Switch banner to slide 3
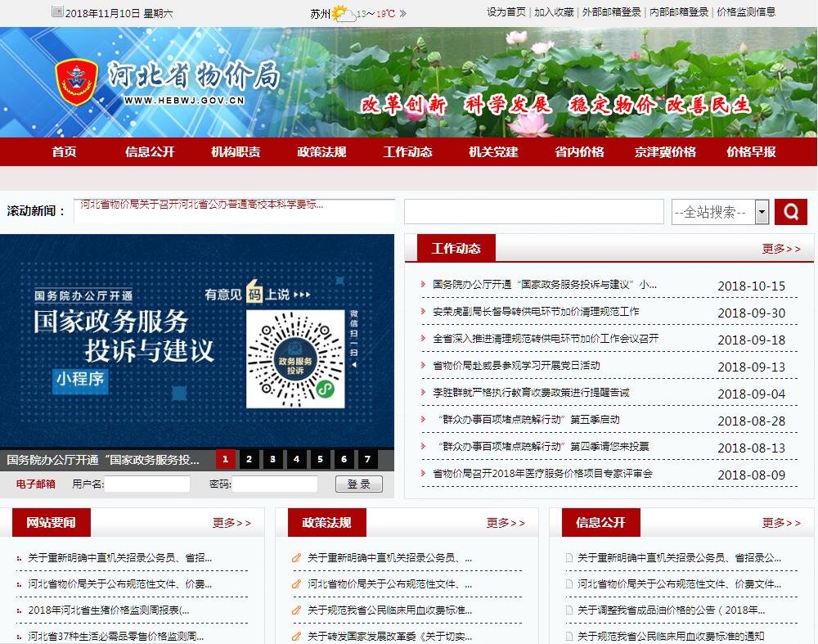 (x=273, y=459)
